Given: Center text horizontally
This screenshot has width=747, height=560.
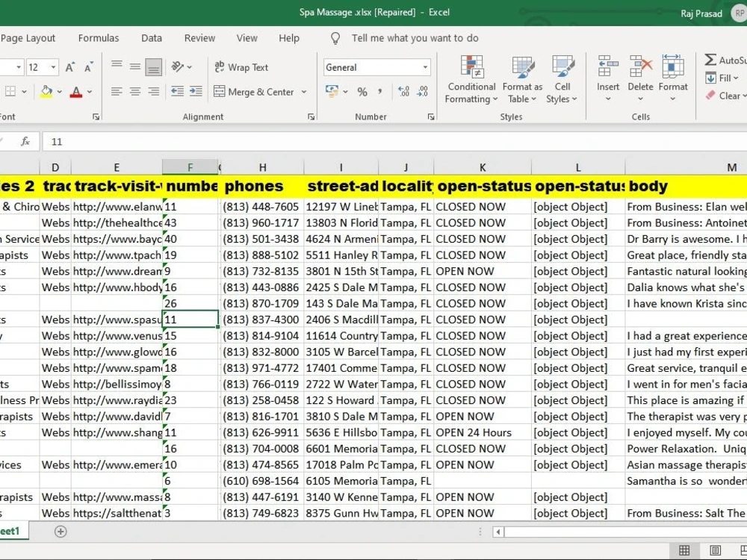Looking at the screenshot, I should point(135,91).
